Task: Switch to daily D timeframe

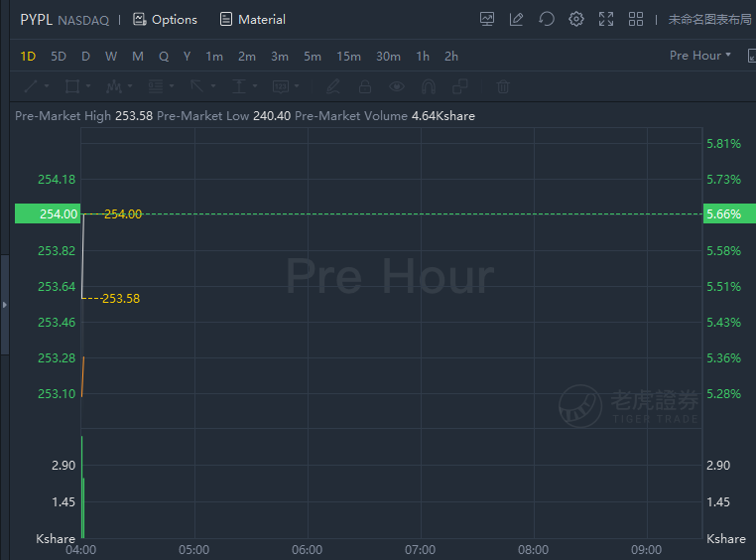Action: tap(86, 57)
